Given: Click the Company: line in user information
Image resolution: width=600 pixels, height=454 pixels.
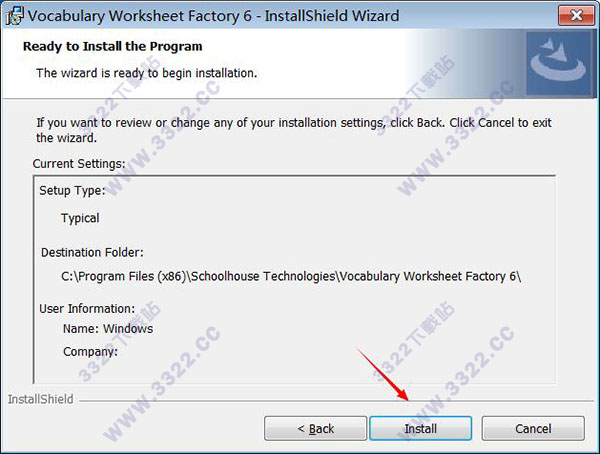Looking at the screenshot, I should pos(90,351).
